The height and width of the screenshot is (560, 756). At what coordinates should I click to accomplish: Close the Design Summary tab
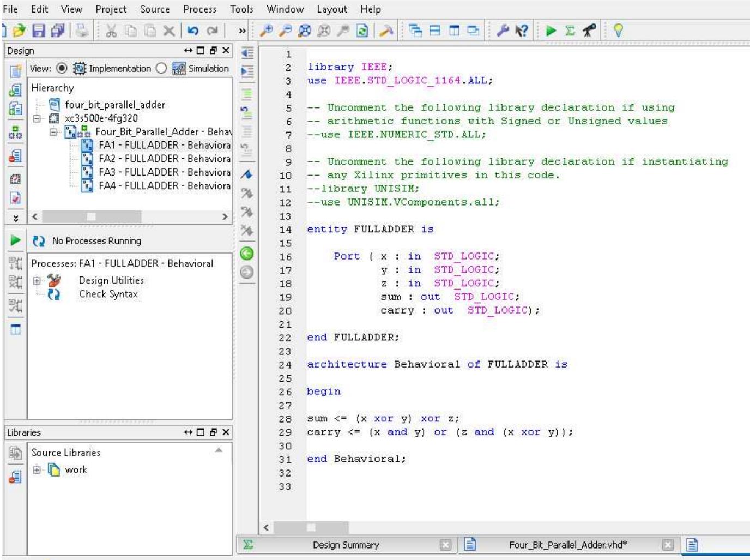click(x=445, y=545)
